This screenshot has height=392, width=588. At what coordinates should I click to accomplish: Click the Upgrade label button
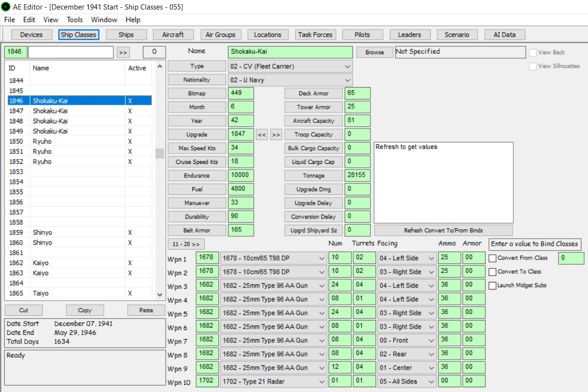pos(197,135)
